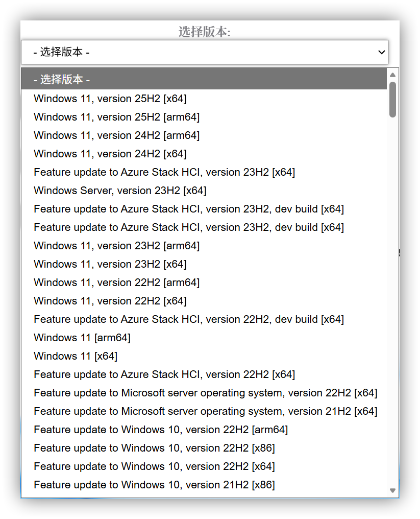The width and height of the screenshot is (420, 519).
Task: Select Microsoft server operating system version 22H2
Action: click(x=206, y=393)
